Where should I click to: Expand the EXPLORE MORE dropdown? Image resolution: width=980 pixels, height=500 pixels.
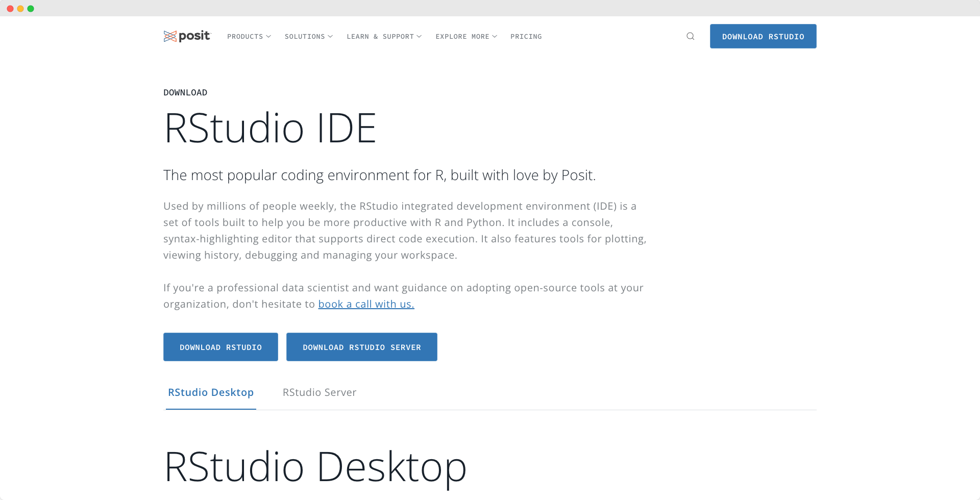coord(465,36)
